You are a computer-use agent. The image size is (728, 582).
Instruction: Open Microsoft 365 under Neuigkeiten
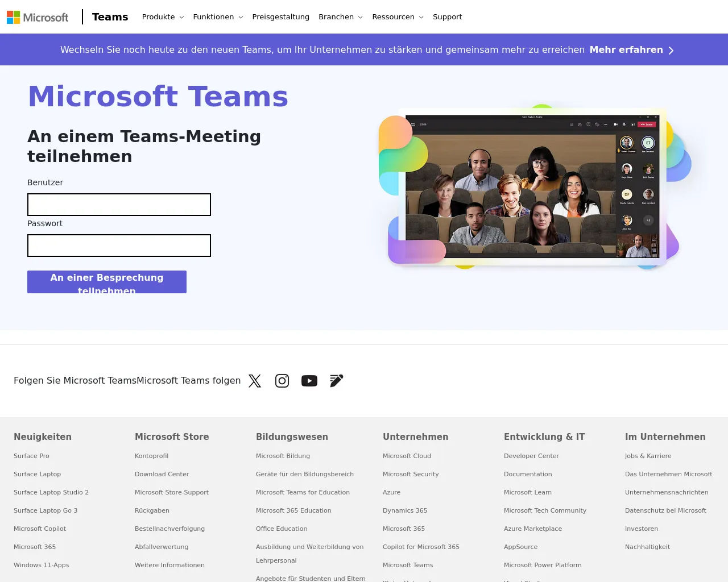point(35,547)
